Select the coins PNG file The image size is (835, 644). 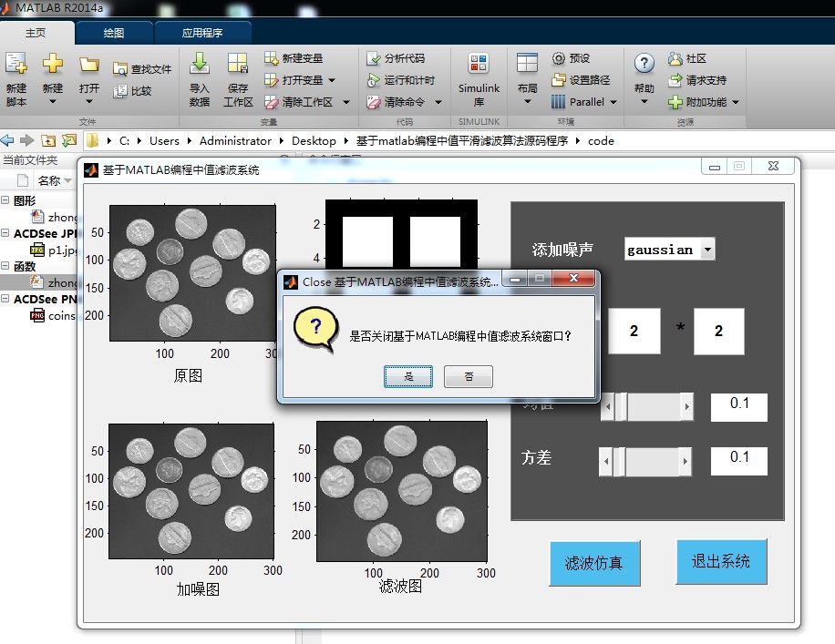coord(53,315)
